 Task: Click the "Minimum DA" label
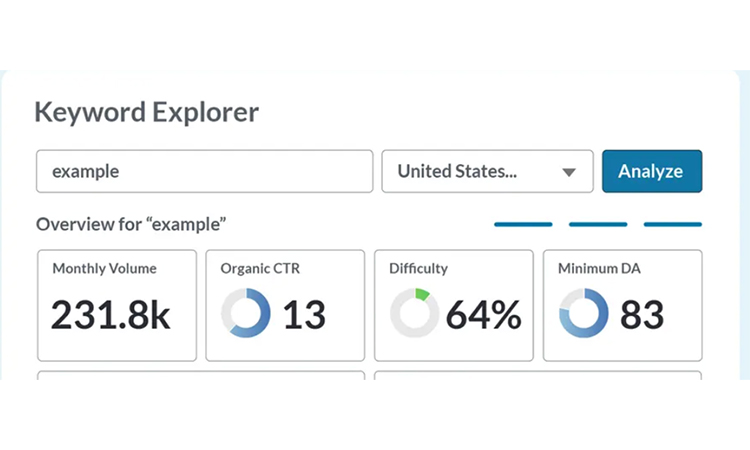click(x=599, y=268)
